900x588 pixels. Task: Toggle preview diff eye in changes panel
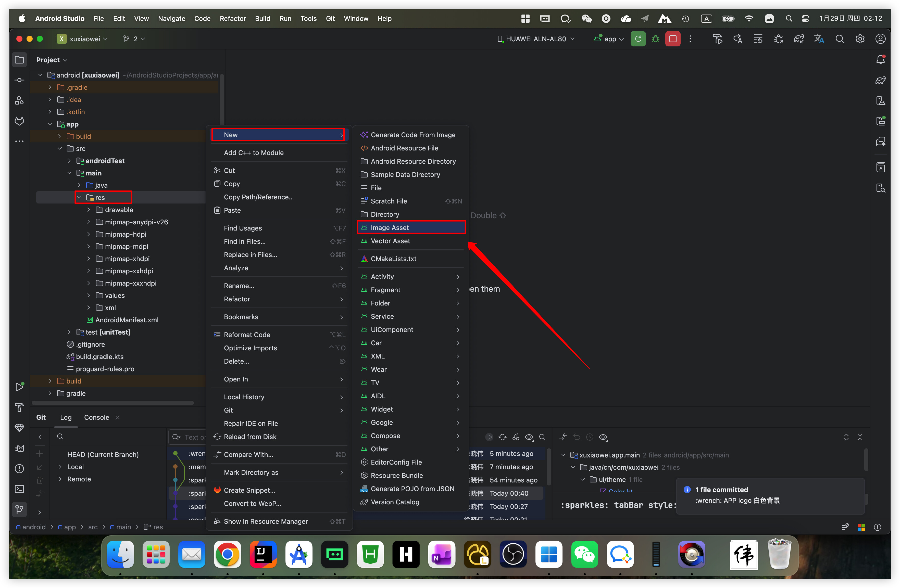[x=603, y=437]
